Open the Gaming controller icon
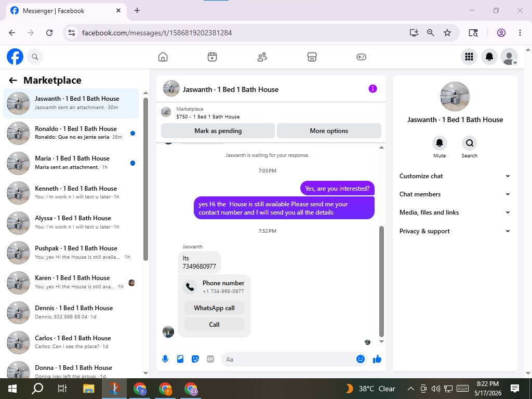 click(361, 57)
